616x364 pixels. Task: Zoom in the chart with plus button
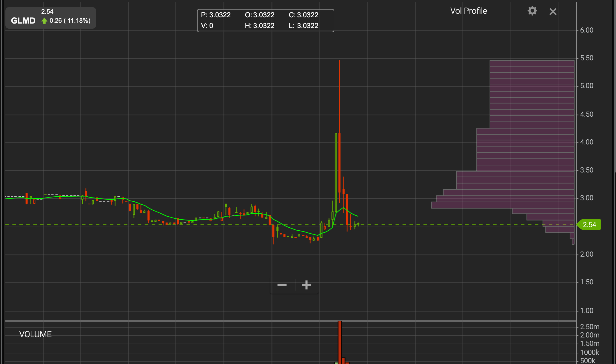point(307,285)
